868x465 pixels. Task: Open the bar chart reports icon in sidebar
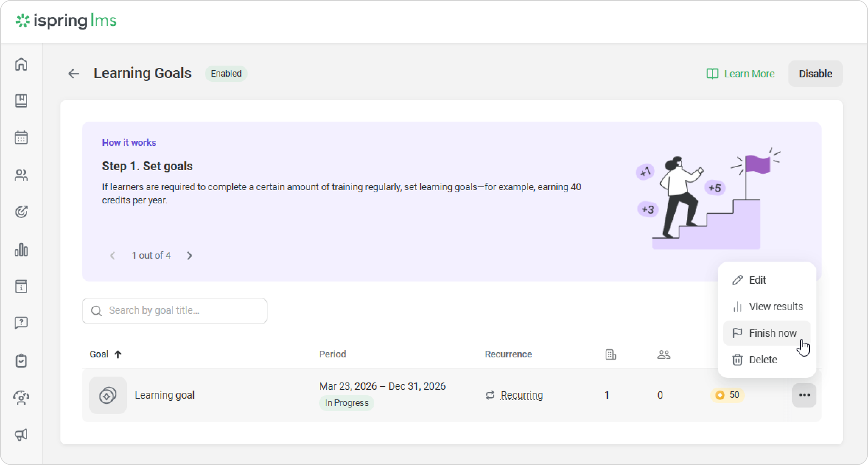(21, 250)
